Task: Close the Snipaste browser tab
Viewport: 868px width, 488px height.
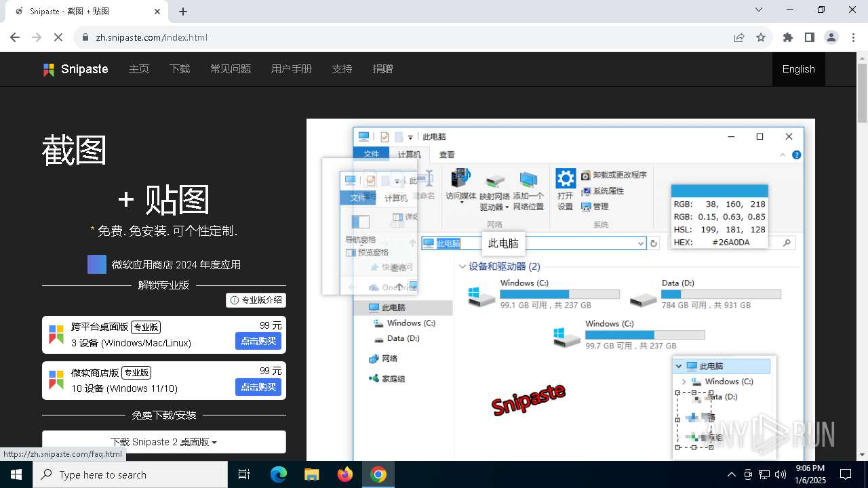Action: pos(157,12)
